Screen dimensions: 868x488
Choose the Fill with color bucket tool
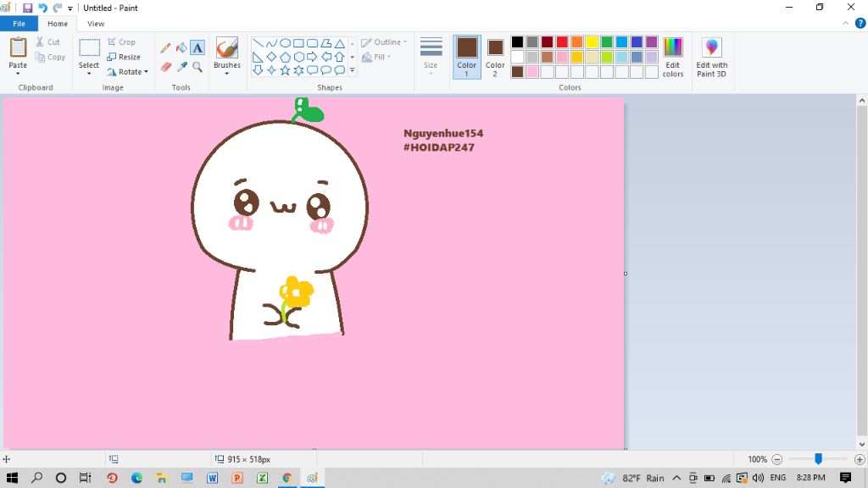(181, 48)
